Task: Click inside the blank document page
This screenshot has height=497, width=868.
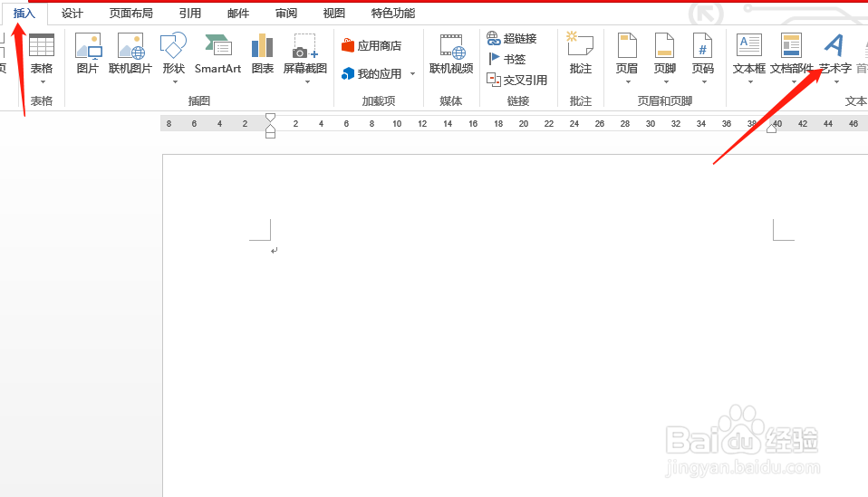Action: (515, 326)
